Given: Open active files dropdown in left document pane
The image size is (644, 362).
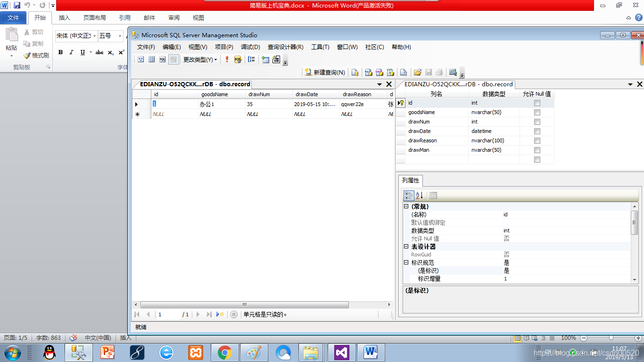Looking at the screenshot, I should click(x=380, y=84).
